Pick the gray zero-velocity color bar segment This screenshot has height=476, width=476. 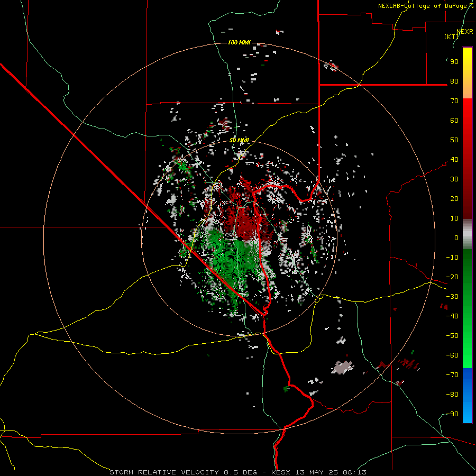467,234
